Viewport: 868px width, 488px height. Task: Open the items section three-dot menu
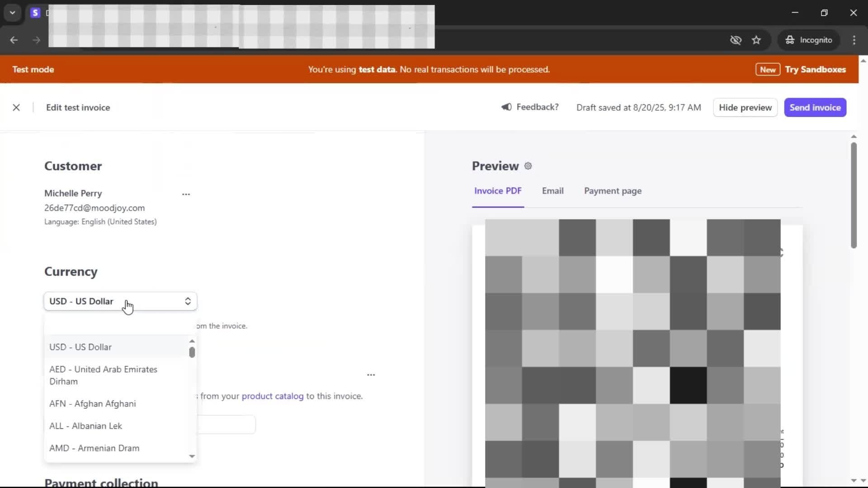click(x=371, y=375)
